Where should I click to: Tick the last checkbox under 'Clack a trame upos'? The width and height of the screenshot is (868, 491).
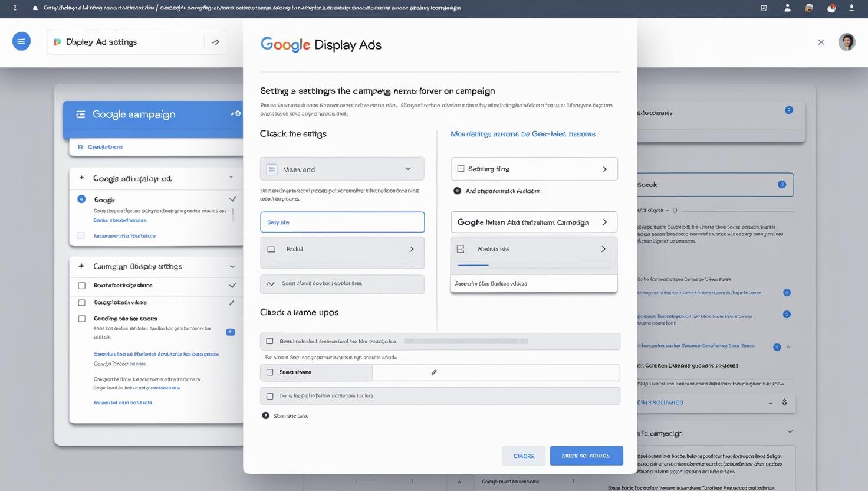(270, 396)
